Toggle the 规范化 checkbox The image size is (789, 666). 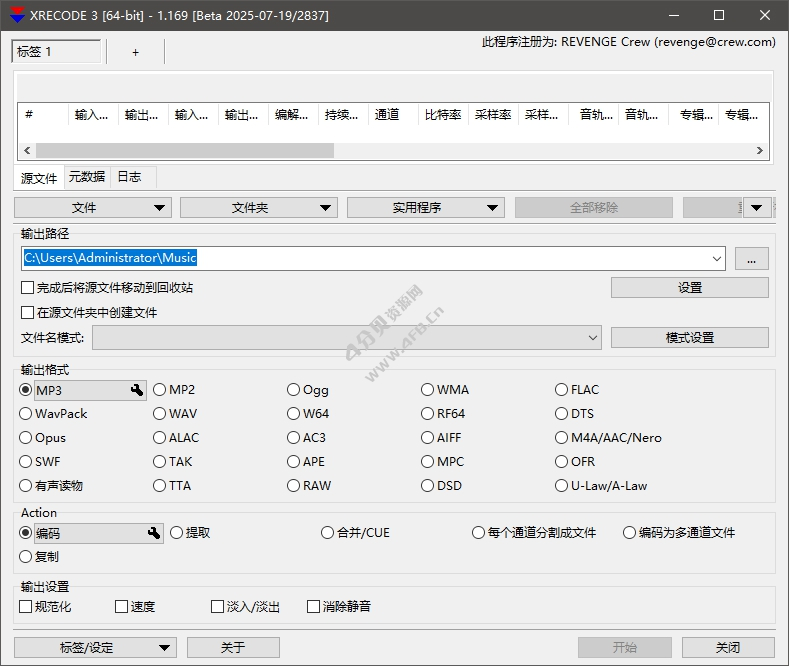(26, 607)
